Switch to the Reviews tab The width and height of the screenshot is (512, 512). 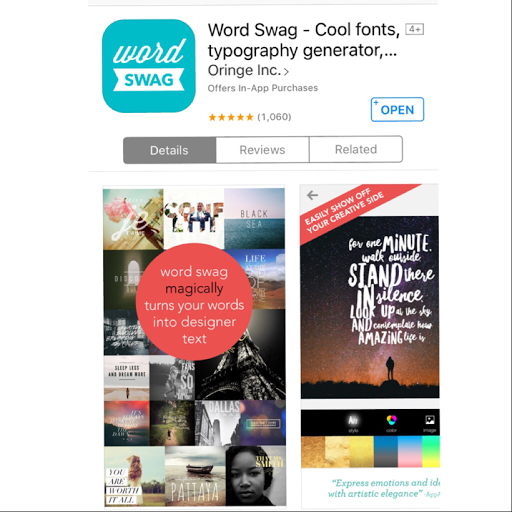(262, 150)
